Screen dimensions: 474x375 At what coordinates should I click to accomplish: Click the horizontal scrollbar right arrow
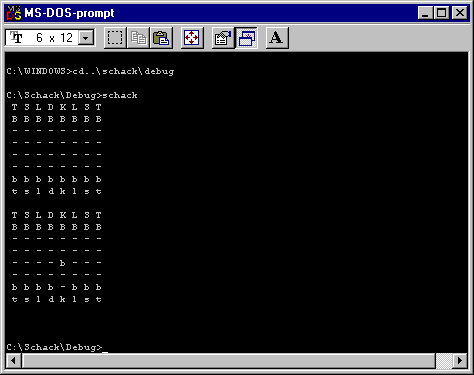tap(460, 361)
